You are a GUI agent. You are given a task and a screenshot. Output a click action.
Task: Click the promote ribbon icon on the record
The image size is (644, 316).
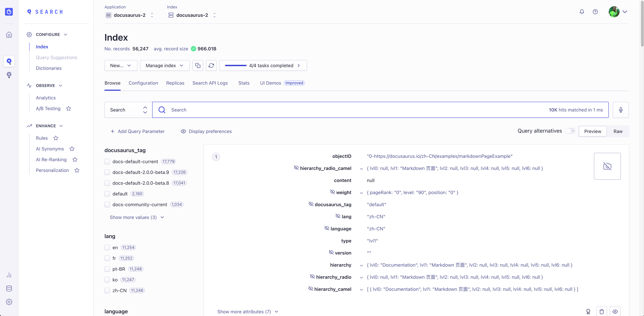(x=588, y=311)
